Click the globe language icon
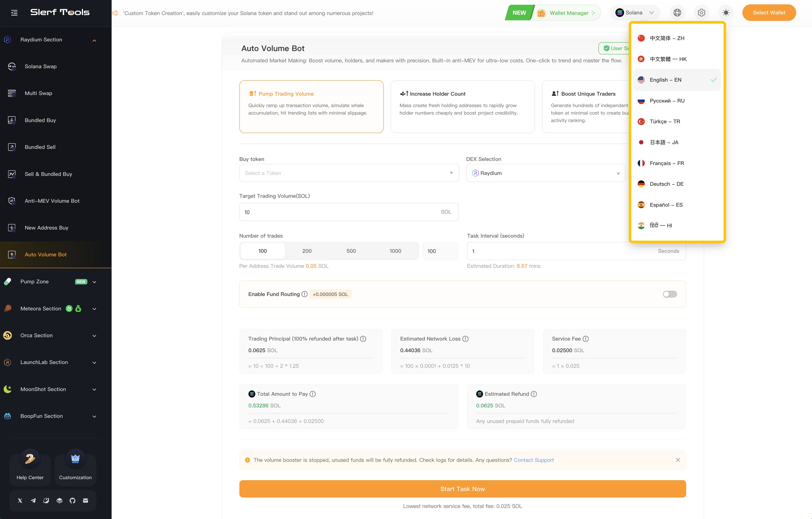The height and width of the screenshot is (519, 812). (x=677, y=13)
